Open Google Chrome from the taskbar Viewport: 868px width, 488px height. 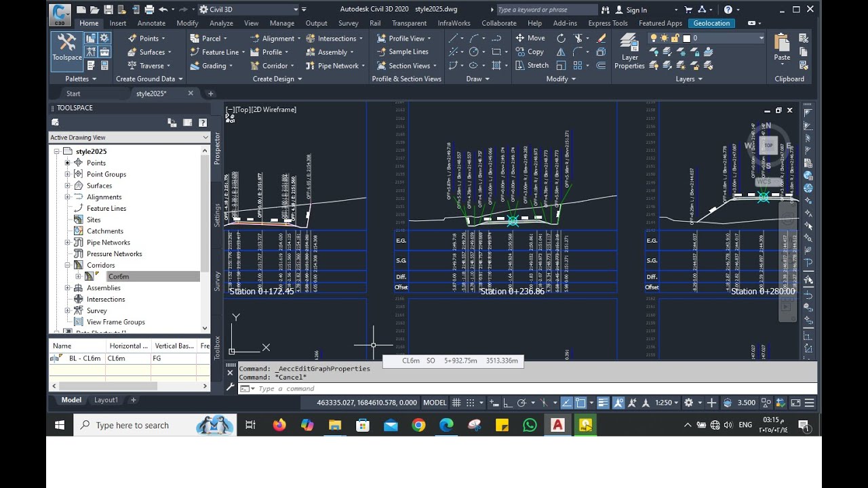pyautogui.click(x=418, y=425)
